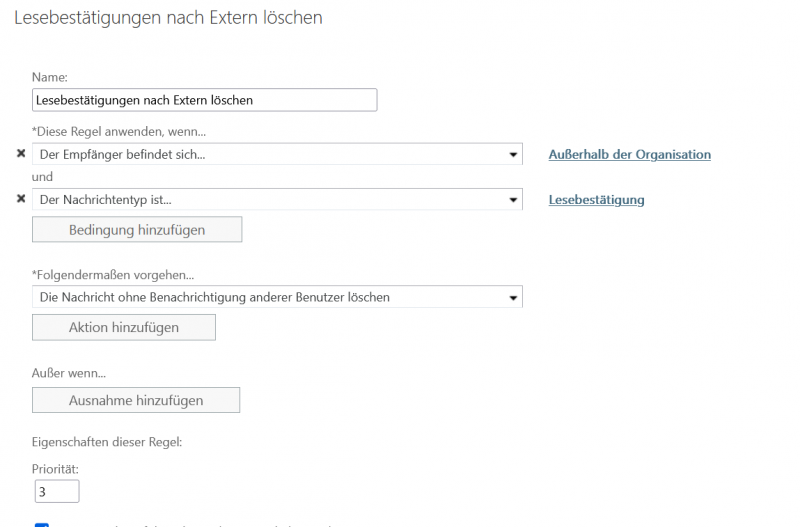The width and height of the screenshot is (800, 527).
Task: Click the 'Außerhalb der Organisation' link
Action: click(x=629, y=155)
